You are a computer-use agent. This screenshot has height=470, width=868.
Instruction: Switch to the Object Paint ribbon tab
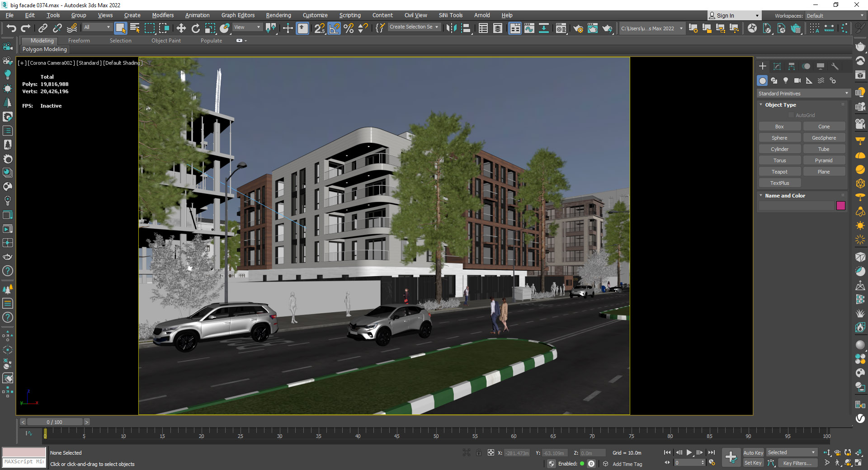[x=166, y=41]
